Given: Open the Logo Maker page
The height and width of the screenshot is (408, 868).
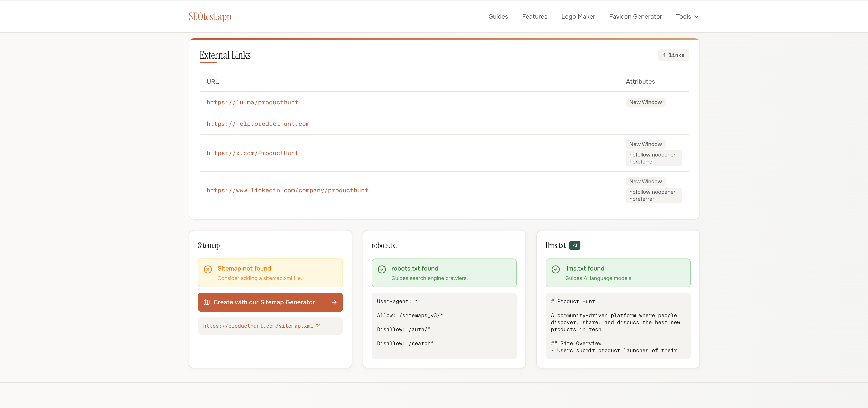Looking at the screenshot, I should coord(578,16).
